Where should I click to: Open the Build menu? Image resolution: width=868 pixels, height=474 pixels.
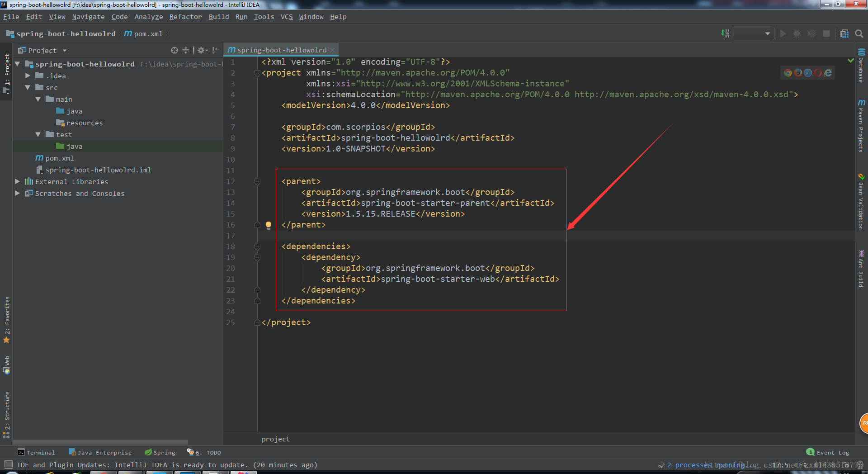click(x=219, y=17)
